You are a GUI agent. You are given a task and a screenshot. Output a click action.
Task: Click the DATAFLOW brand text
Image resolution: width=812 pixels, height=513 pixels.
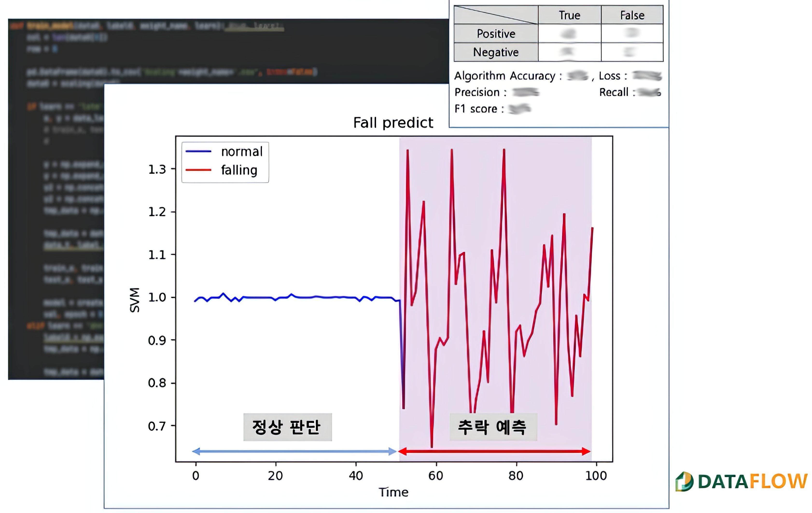tap(753, 481)
